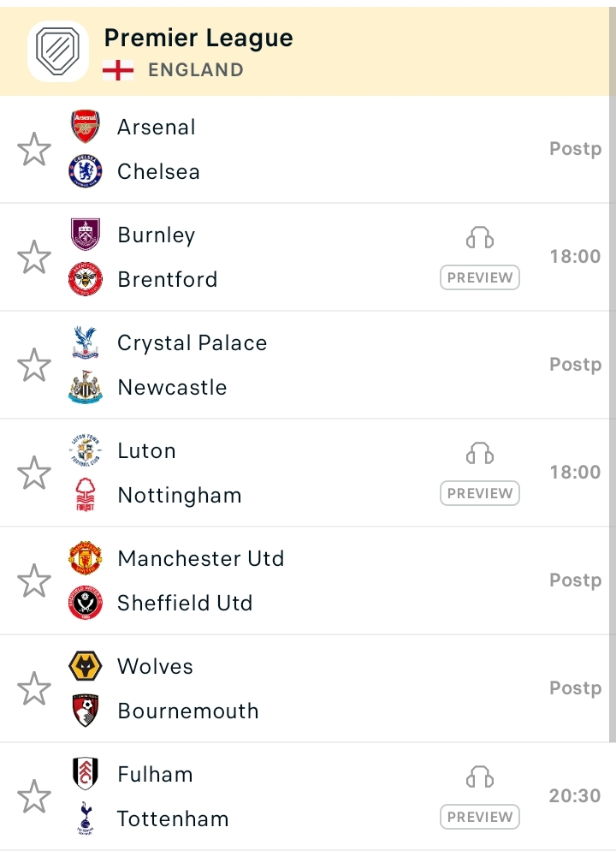The image size is (616, 863).
Task: Click audio icon for Fulham vs Tottenham
Action: click(480, 777)
